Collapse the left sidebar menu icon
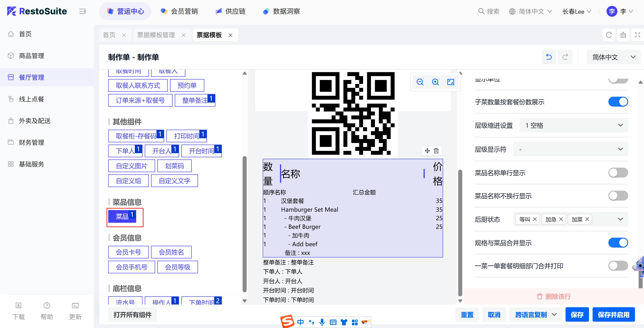This screenshot has height=328, width=644. tap(82, 11)
